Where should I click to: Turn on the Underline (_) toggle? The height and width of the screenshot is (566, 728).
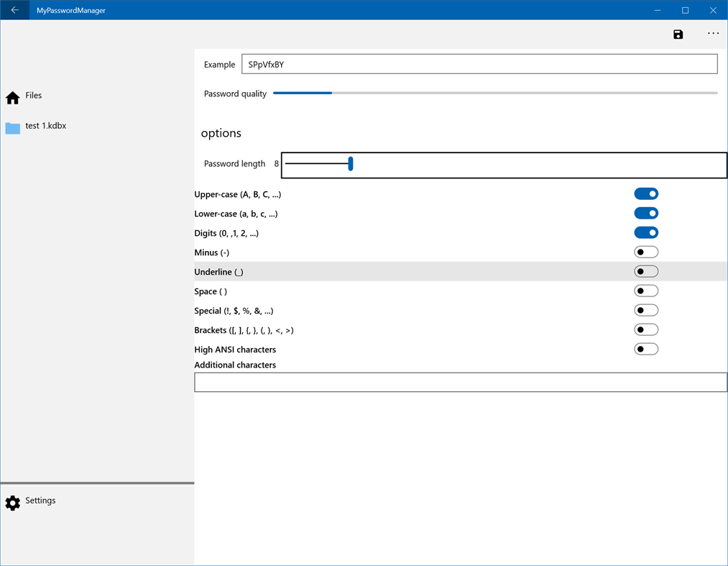tap(645, 270)
